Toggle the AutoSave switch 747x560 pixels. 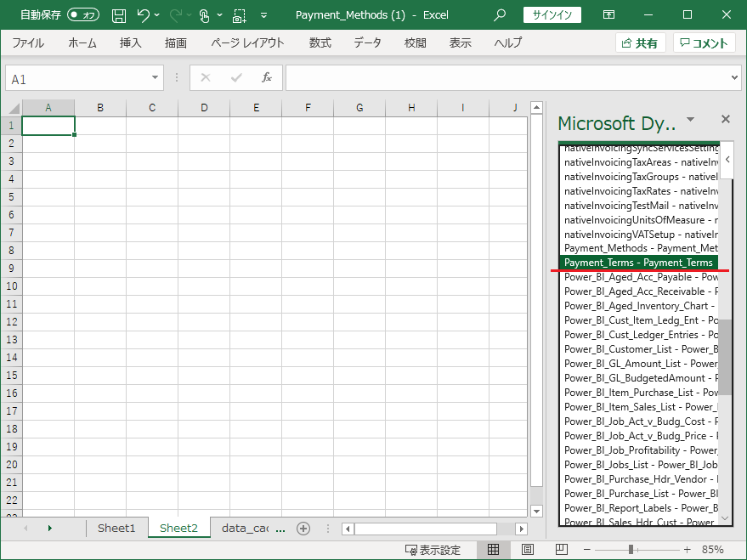coord(83,14)
